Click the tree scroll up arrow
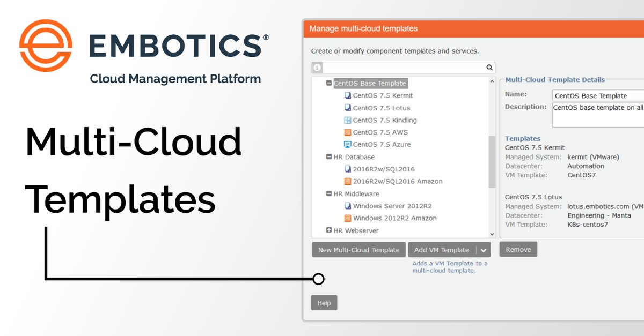 coord(492,82)
